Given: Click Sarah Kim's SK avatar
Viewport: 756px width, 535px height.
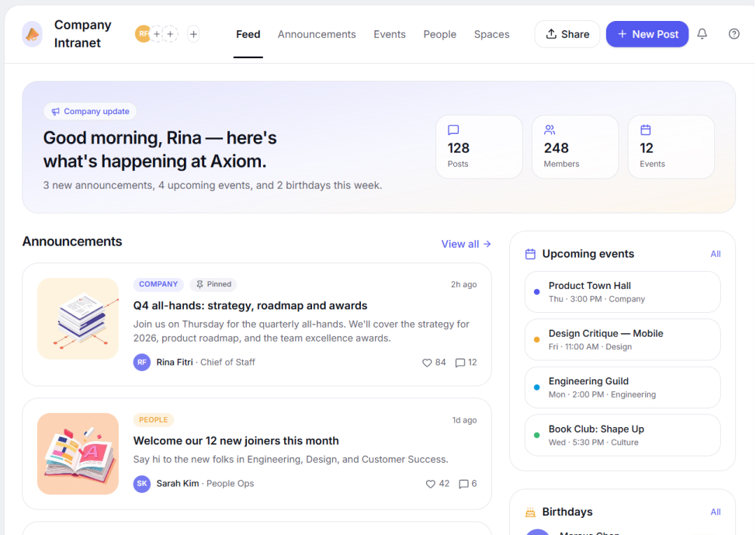Looking at the screenshot, I should 142,484.
